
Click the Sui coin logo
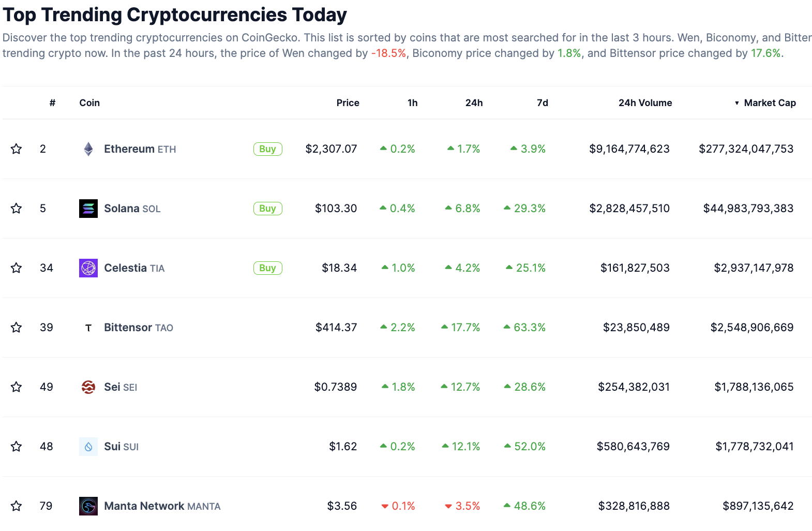coord(88,447)
